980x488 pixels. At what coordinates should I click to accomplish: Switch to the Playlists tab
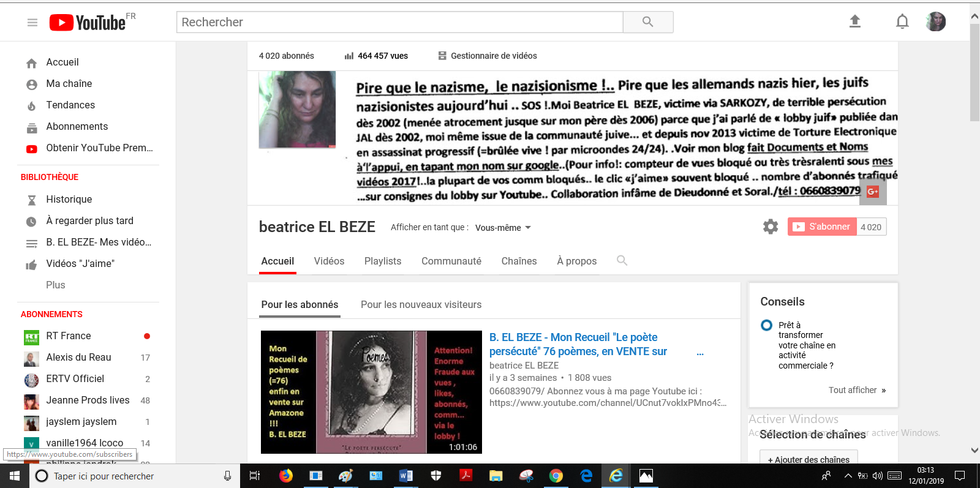pyautogui.click(x=383, y=261)
